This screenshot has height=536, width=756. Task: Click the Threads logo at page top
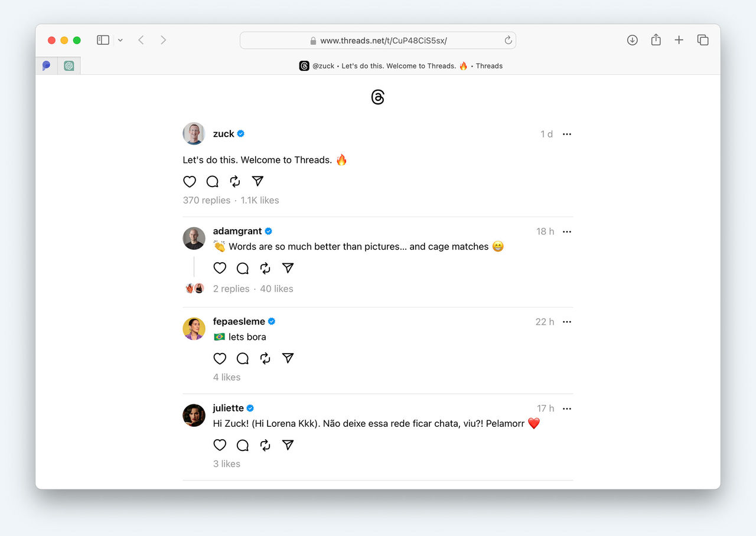tap(378, 97)
